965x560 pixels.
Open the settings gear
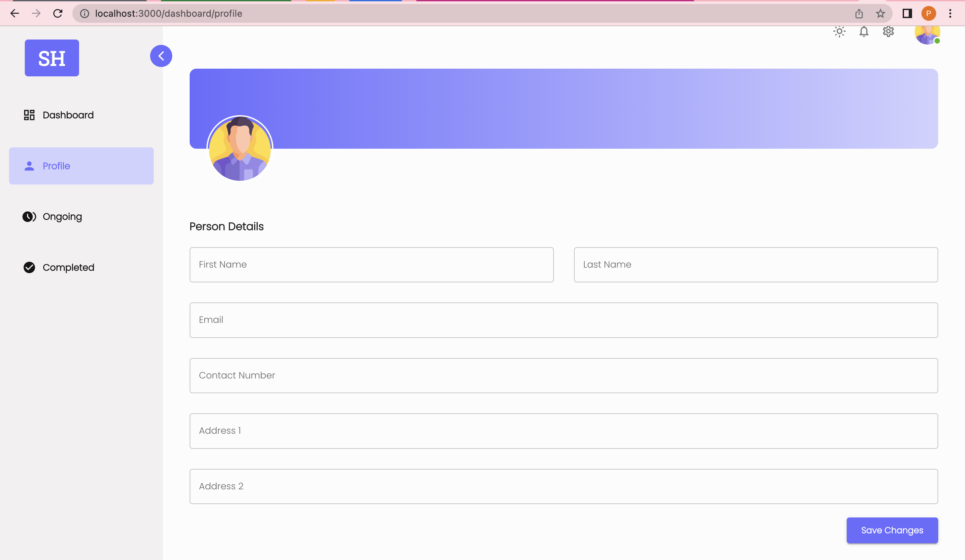tap(888, 32)
